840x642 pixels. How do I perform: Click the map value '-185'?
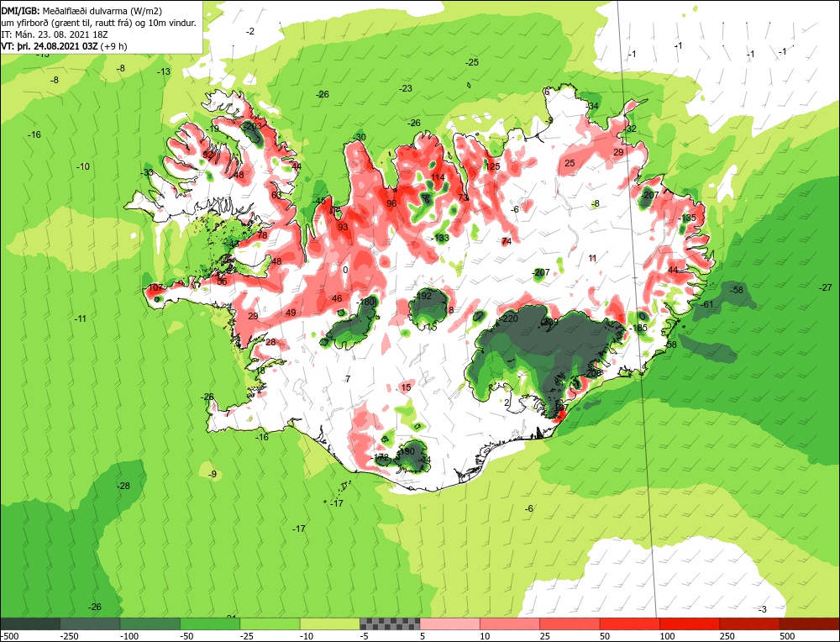coord(638,328)
